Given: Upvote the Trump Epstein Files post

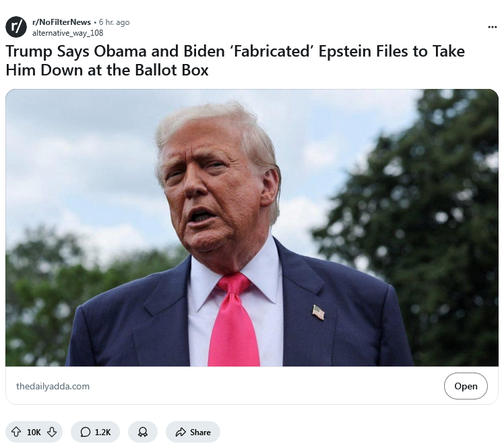Looking at the screenshot, I should pos(16,432).
